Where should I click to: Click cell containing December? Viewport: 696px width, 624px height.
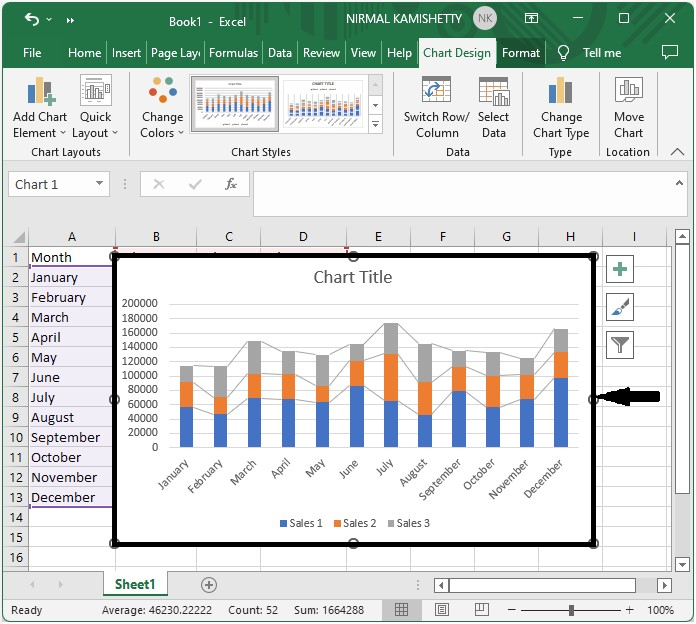pyautogui.click(x=71, y=498)
